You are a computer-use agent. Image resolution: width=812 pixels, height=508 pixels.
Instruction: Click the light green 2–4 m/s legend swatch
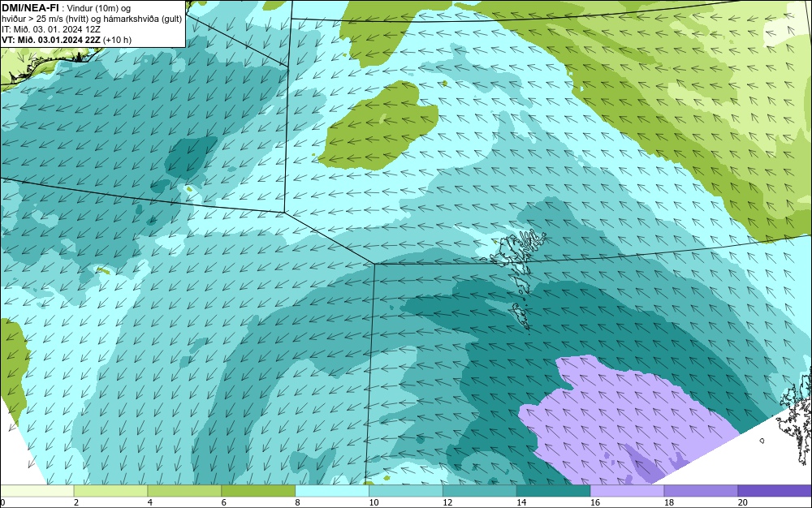coord(110,490)
